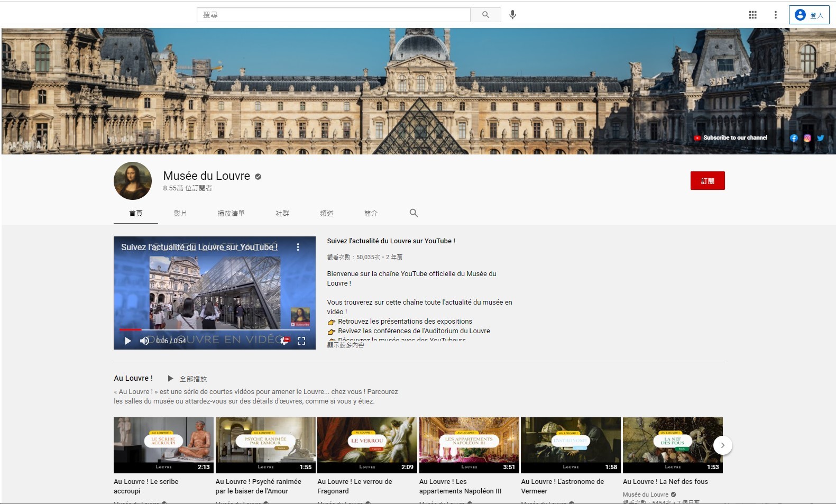Click the search magnifier button
This screenshot has width=836, height=504.
click(x=485, y=15)
